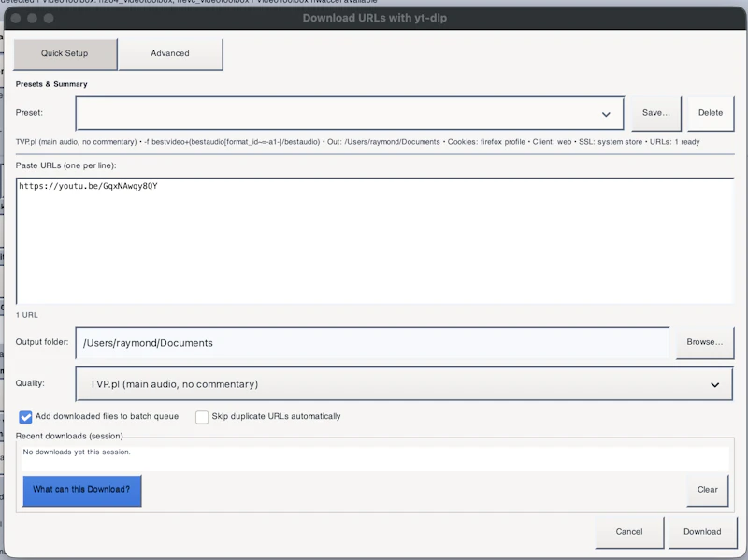Click the youtu.be URL line

point(88,186)
